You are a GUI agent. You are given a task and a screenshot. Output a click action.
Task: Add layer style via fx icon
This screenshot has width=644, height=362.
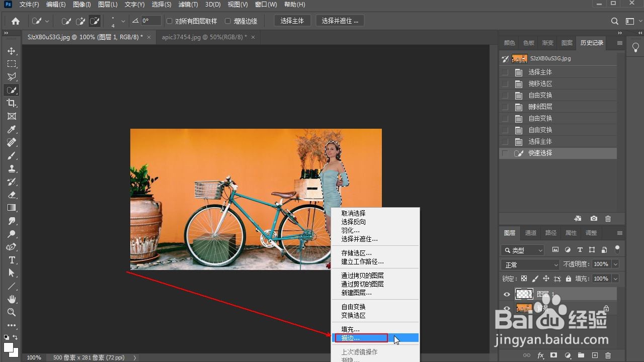coord(541,355)
